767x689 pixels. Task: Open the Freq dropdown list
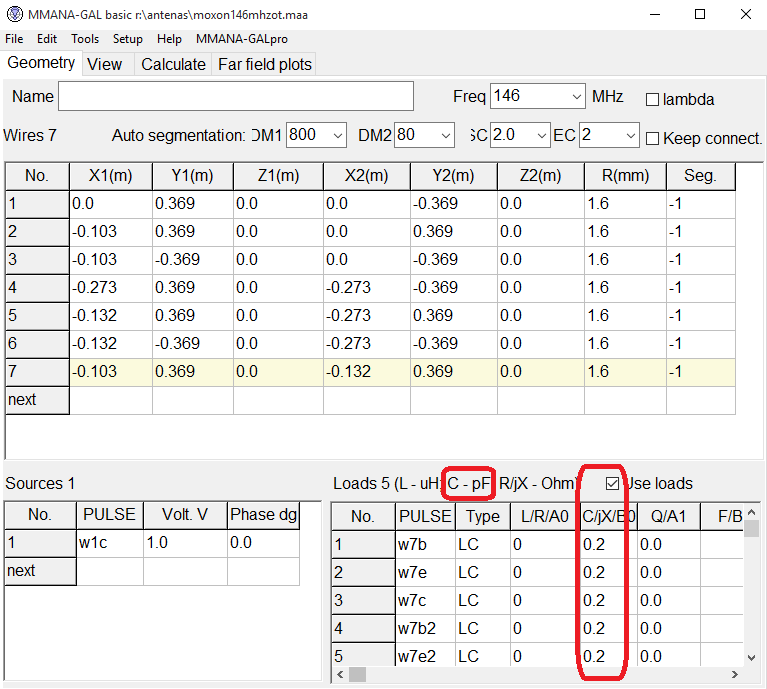576,97
